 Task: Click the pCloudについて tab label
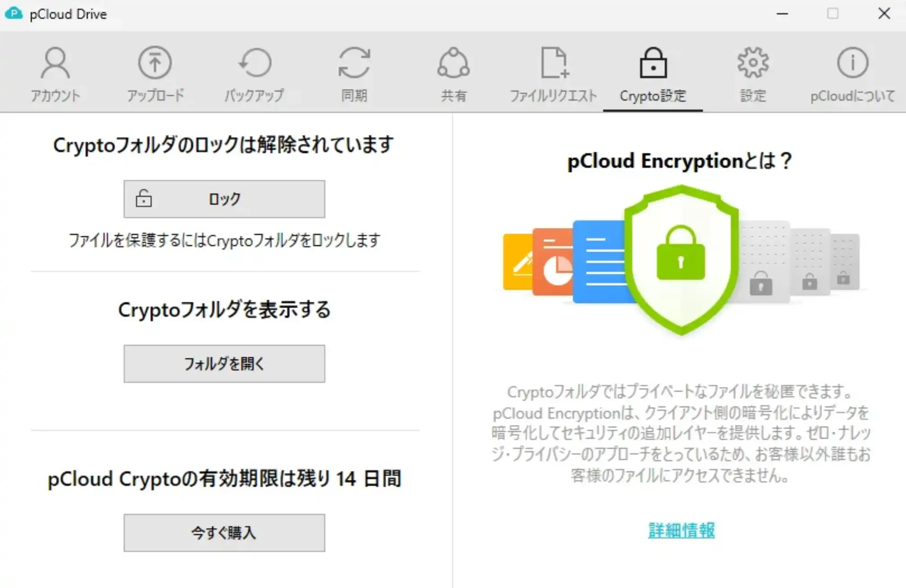[852, 95]
